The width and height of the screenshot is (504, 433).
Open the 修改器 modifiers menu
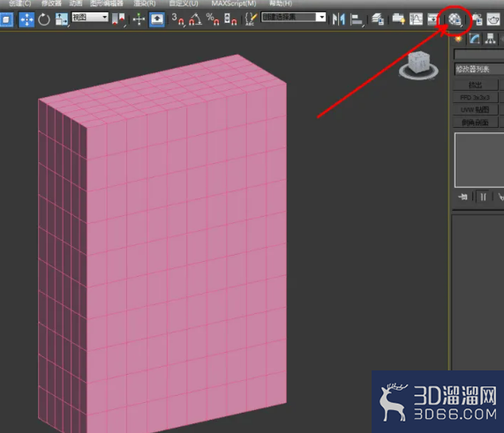(x=51, y=4)
